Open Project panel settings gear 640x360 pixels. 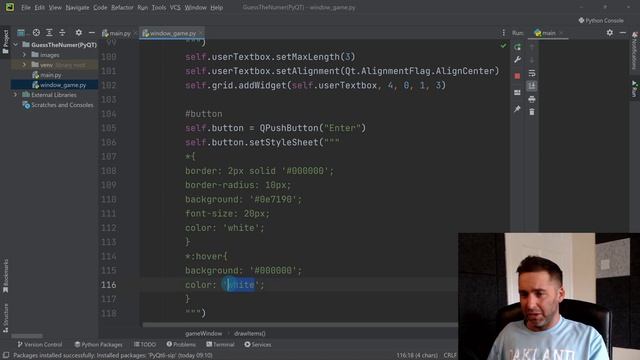click(x=78, y=33)
